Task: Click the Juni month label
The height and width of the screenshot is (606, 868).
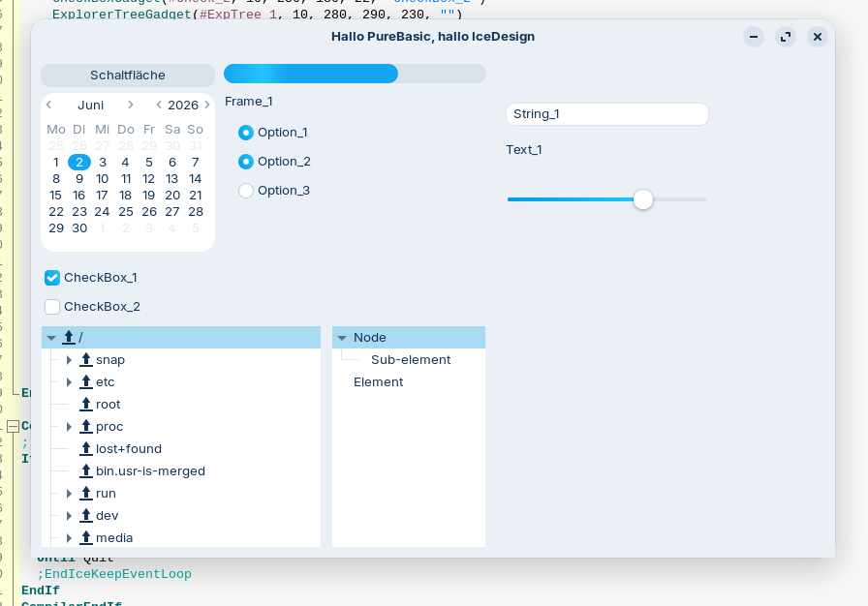Action: tap(90, 106)
